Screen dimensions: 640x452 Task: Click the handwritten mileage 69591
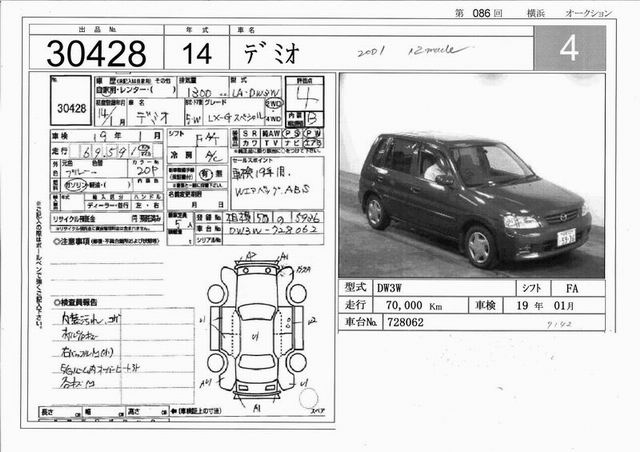pyautogui.click(x=111, y=152)
